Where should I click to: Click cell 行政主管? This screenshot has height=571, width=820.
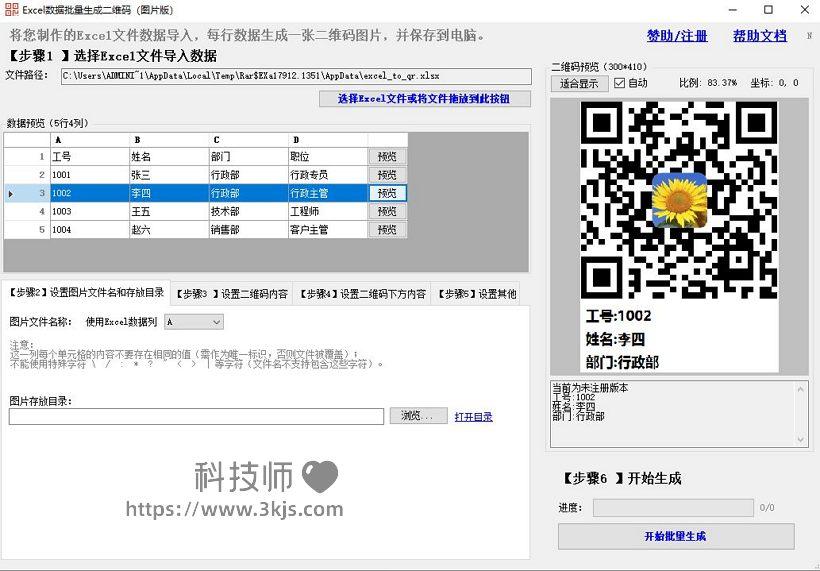[328, 193]
